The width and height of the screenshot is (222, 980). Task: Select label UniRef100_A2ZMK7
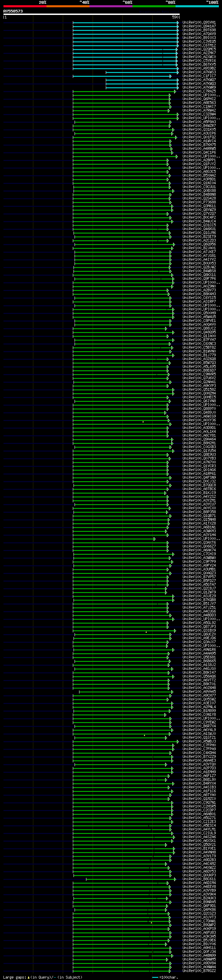pos(199,53)
